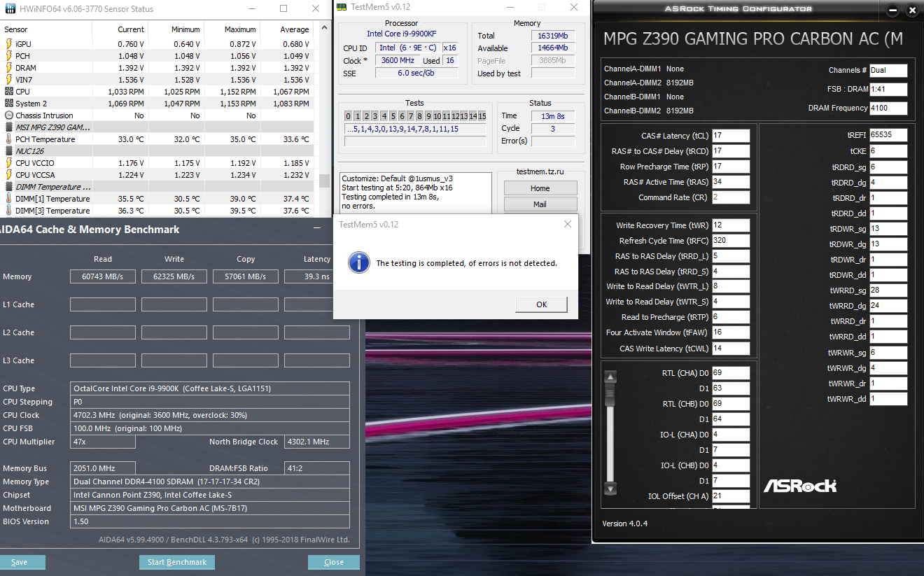The height and width of the screenshot is (576, 924).
Task: Click the DIMM Temperature group header icon
Action: pos(9,187)
